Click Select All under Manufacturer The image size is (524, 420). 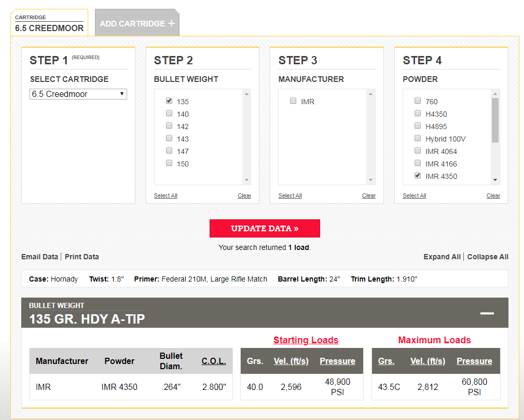[x=290, y=195]
